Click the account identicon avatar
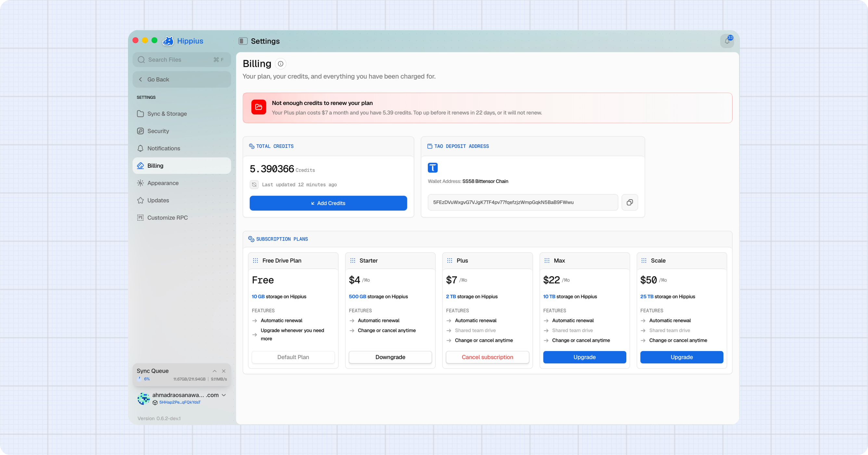 point(144,398)
